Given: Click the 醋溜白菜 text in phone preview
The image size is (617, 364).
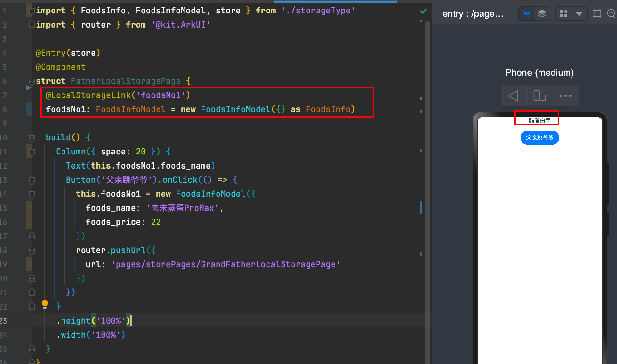Looking at the screenshot, I should pos(540,120).
